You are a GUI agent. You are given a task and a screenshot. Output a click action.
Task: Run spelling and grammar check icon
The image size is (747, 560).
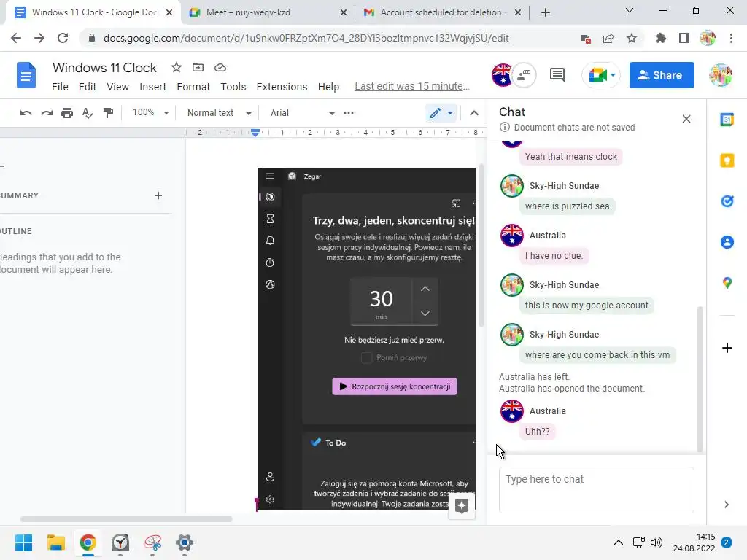point(88,113)
